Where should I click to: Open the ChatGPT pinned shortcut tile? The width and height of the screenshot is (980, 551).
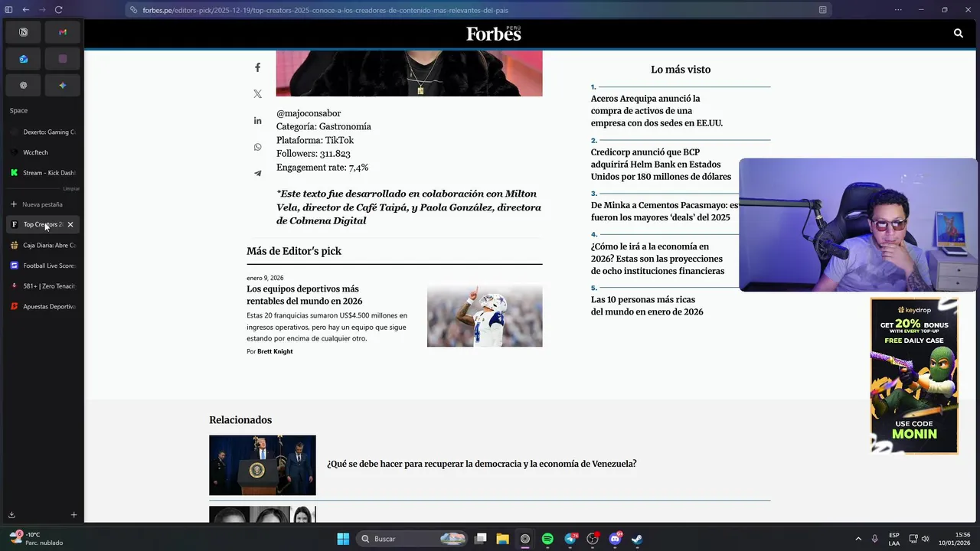pos(23,86)
